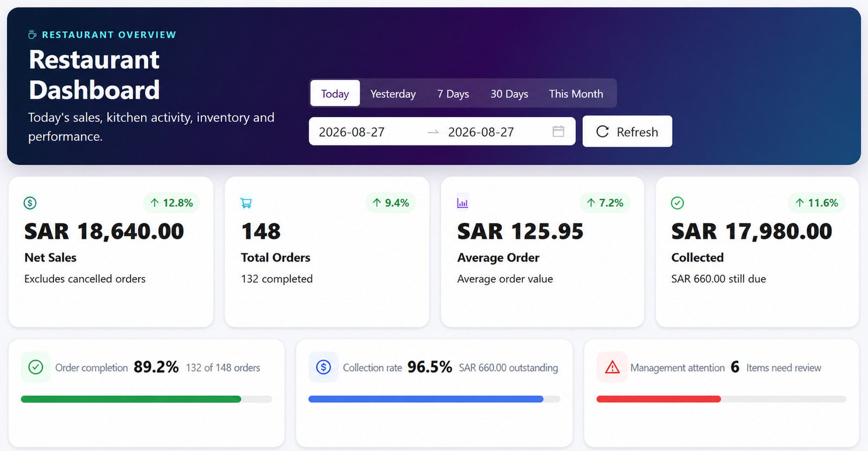Click the 96.5% collection figure
The width and height of the screenshot is (868, 451).
tap(430, 367)
